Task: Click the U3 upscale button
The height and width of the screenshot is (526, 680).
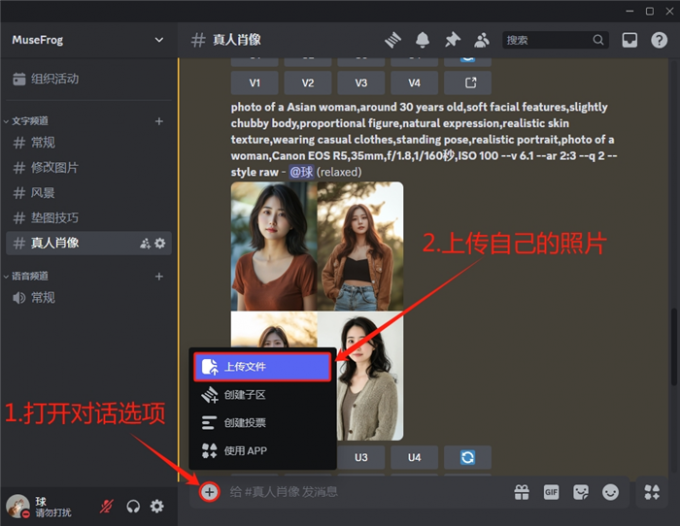Action: [x=361, y=457]
